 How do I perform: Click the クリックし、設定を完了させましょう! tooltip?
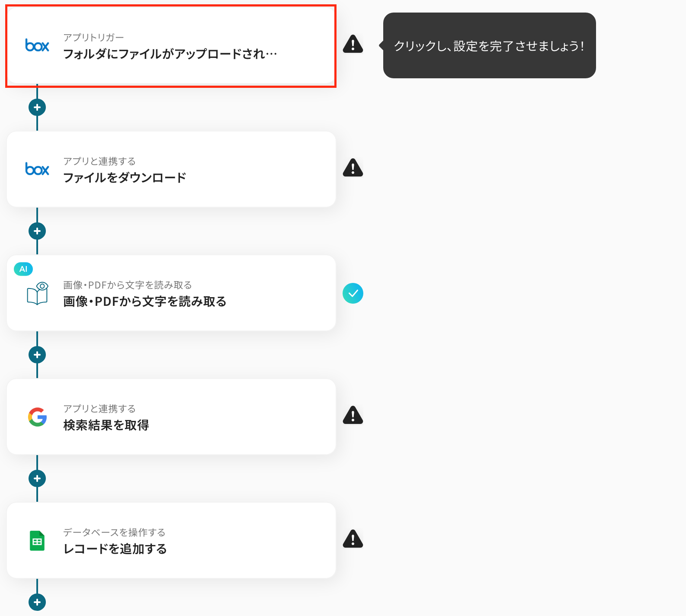click(489, 45)
